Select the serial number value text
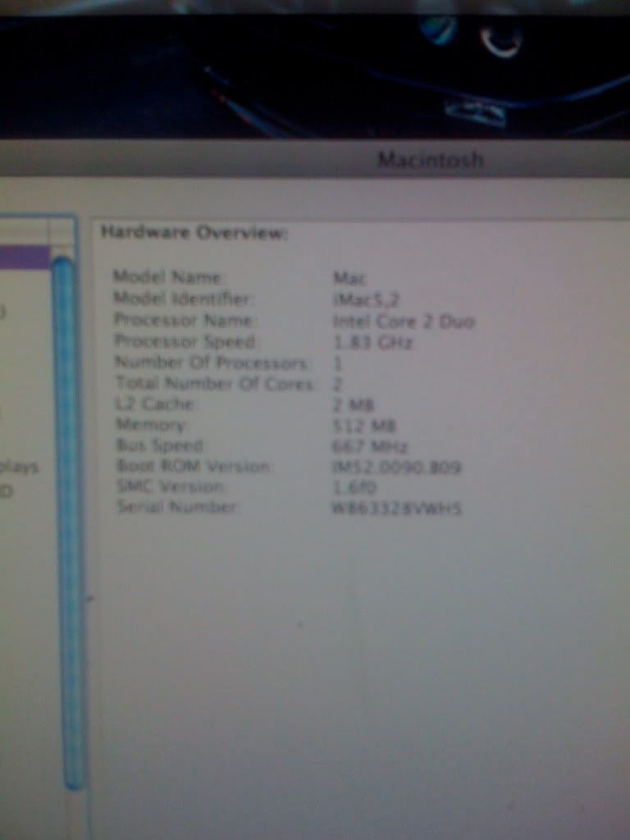This screenshot has height=840, width=630. pyautogui.click(x=396, y=509)
